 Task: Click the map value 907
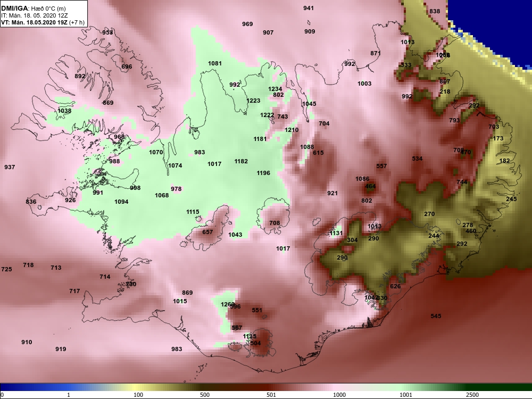[x=268, y=32]
